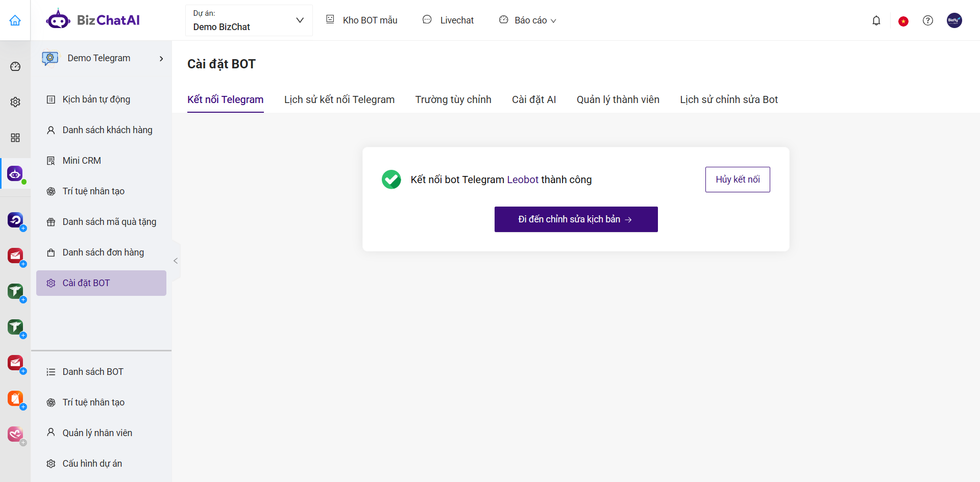Open red mail app directly above orange bag icon
The height and width of the screenshot is (482, 980).
15,363
